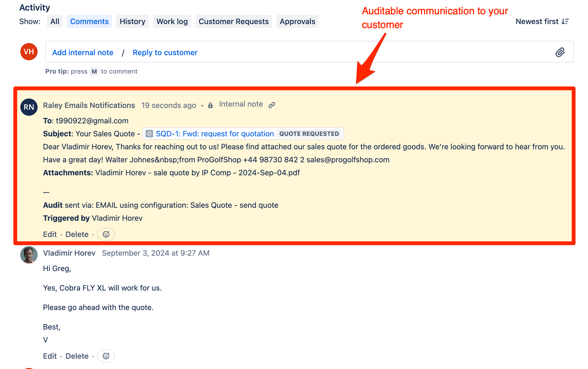Open the QUOTE REQUESTED status dropdown

click(310, 133)
